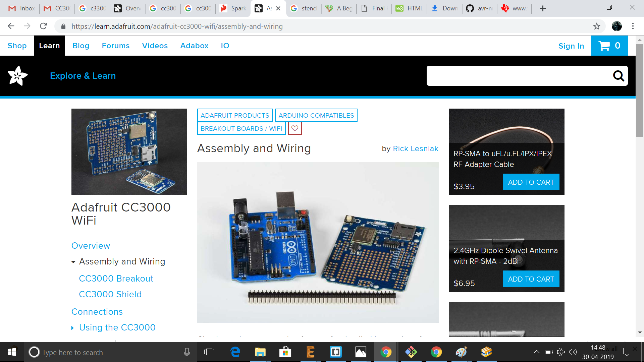Open new browser tab
Viewport: 644px width, 362px height.
[543, 8]
